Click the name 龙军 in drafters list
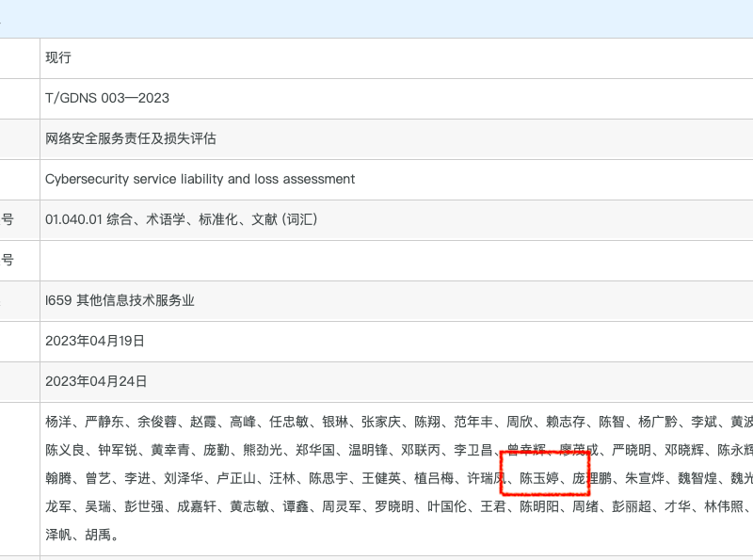The width and height of the screenshot is (753, 560). 58,506
